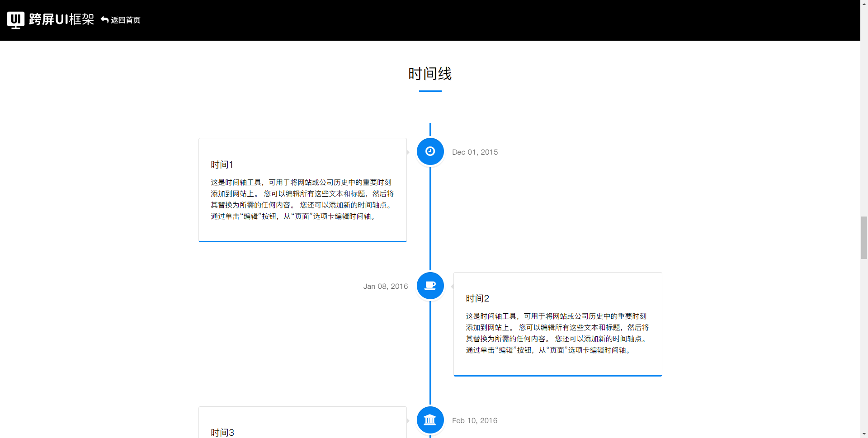The image size is (868, 438).
Task: Click the 时间线 page heading
Action: pos(430,74)
